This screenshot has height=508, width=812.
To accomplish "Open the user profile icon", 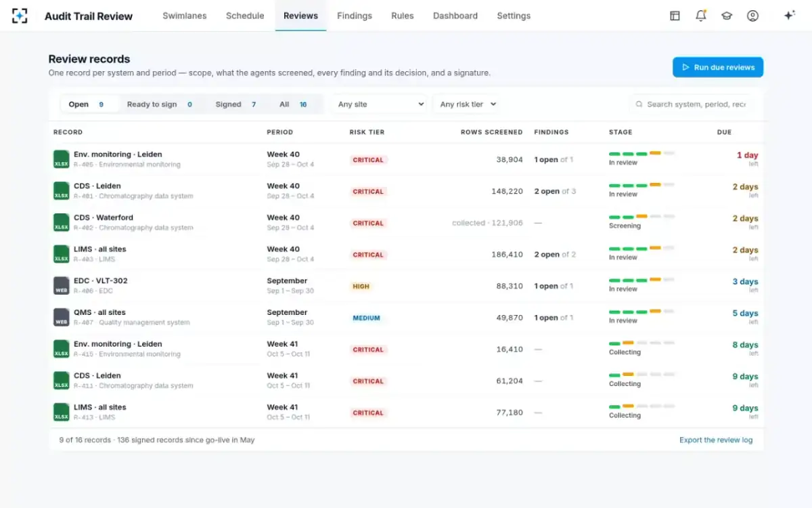I will pos(752,16).
